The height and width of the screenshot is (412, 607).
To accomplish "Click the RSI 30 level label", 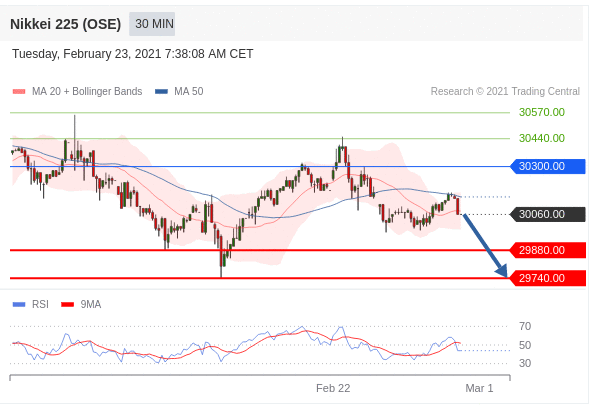I will (525, 363).
